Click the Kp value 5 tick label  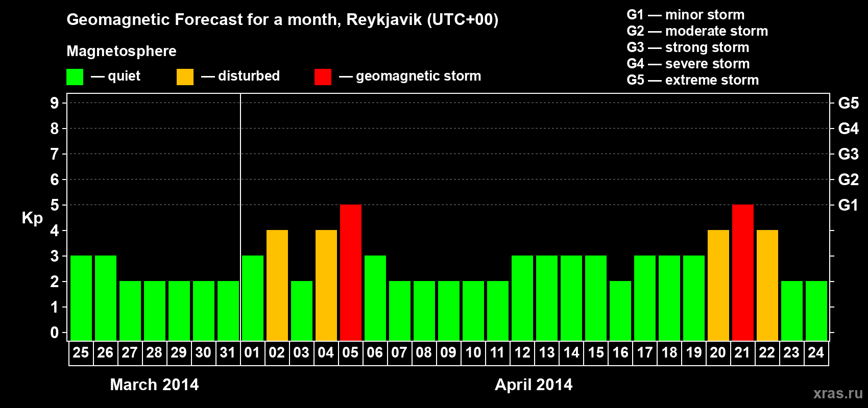[x=55, y=205]
